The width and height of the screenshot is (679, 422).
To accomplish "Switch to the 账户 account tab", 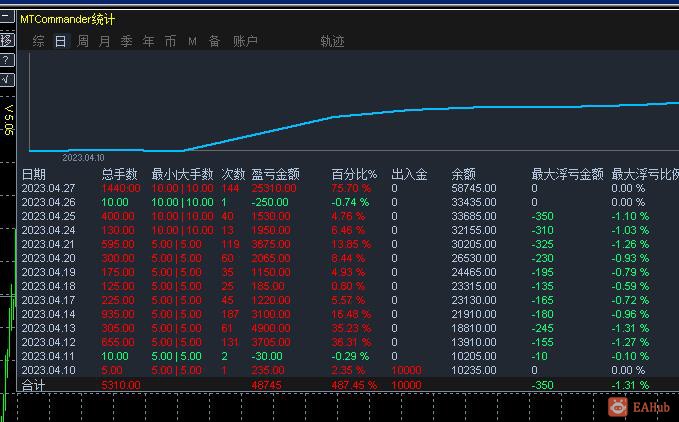I will coord(245,41).
